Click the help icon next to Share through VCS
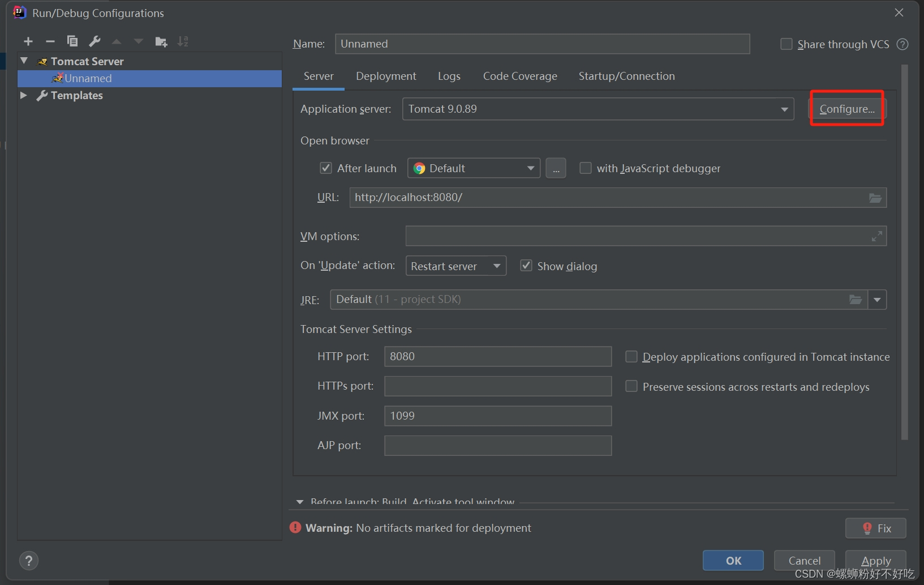This screenshot has width=924, height=585. point(902,44)
